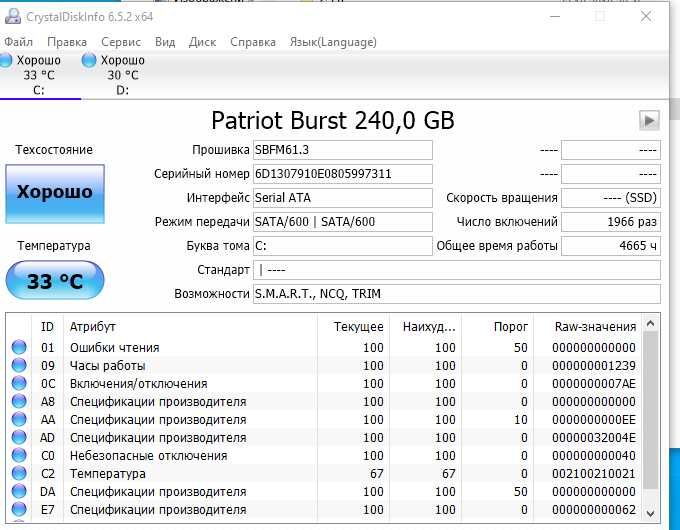
Task: Click the scroll down arrow of attribute list
Action: point(650,514)
